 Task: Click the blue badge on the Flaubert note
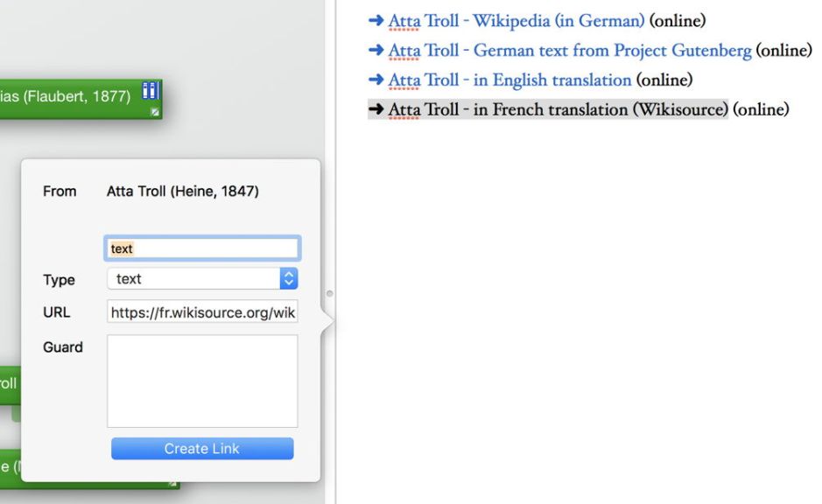point(150,91)
